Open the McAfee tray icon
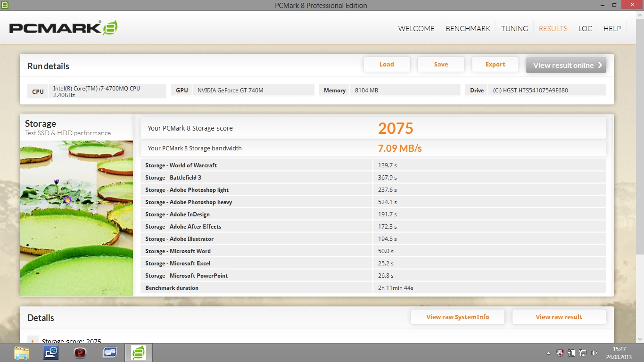Image resolution: width=644 pixels, height=362 pixels. coord(560,353)
